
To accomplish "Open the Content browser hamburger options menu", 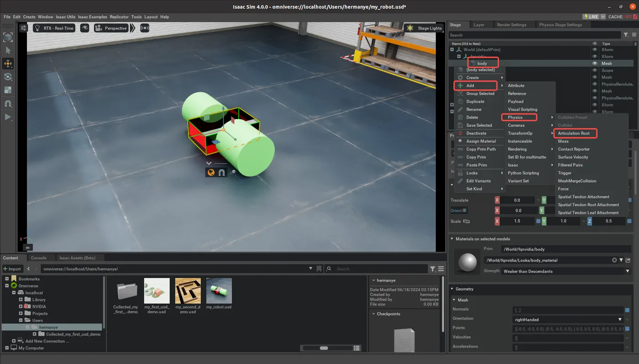I will (441, 269).
